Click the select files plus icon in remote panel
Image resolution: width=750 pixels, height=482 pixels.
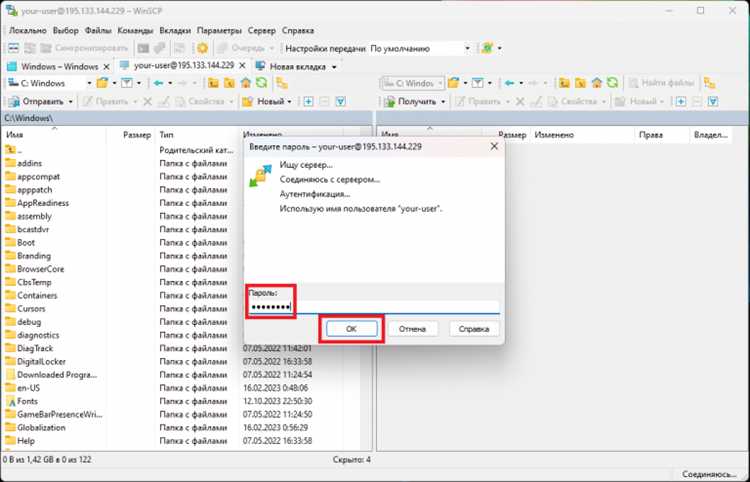(681, 101)
